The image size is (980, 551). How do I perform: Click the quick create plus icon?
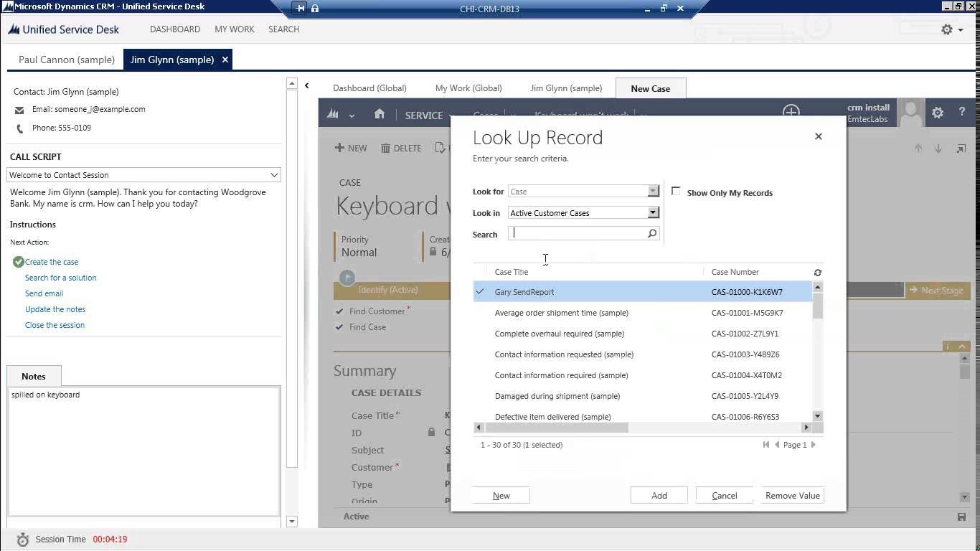[791, 110]
